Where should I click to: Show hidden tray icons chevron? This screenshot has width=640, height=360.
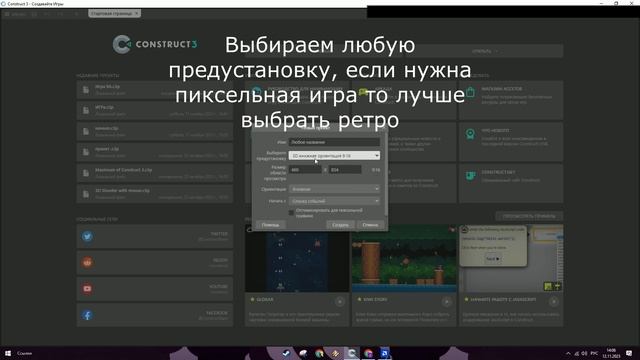(x=568, y=353)
